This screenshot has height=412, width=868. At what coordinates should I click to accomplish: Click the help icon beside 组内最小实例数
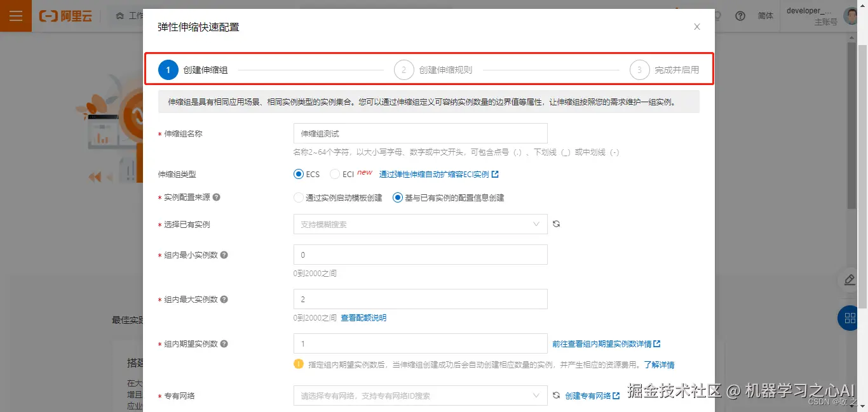(x=224, y=255)
